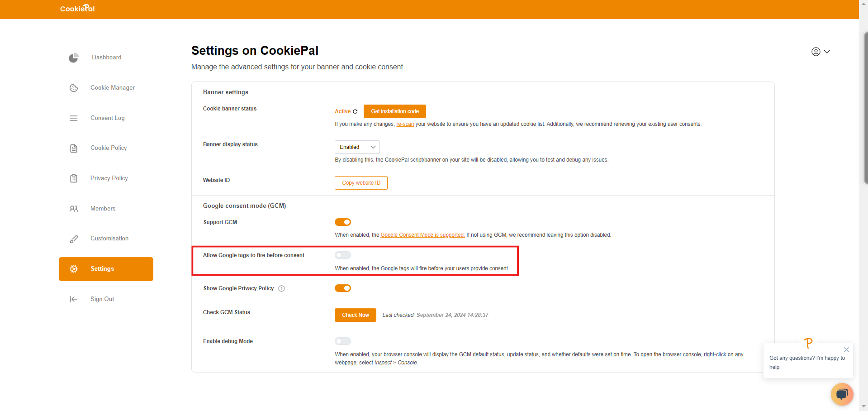The image size is (868, 411).
Task: Expand account menu chevron
Action: (x=827, y=52)
